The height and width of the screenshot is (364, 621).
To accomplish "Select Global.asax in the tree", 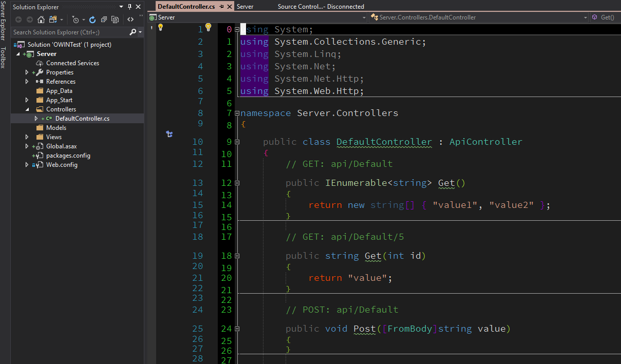I will click(x=61, y=146).
